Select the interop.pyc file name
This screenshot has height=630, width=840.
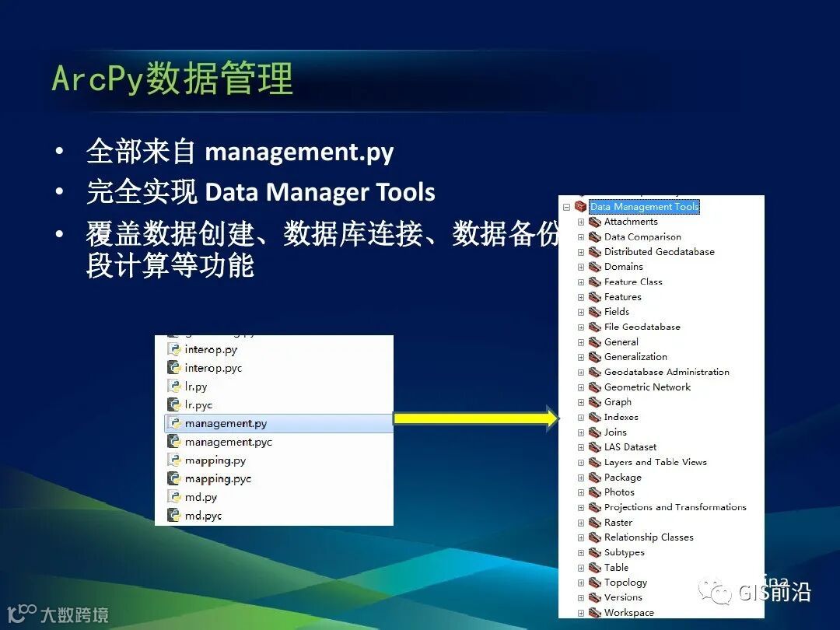coord(213,368)
